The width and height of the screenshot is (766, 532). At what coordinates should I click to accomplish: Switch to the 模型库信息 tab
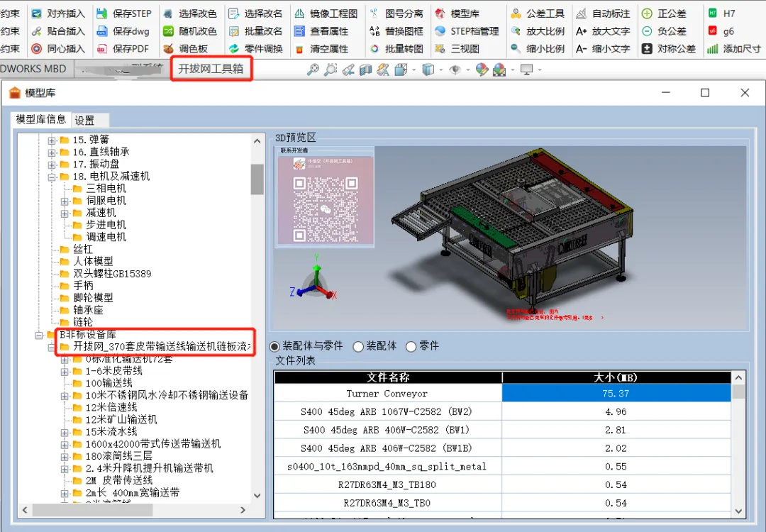pos(40,119)
